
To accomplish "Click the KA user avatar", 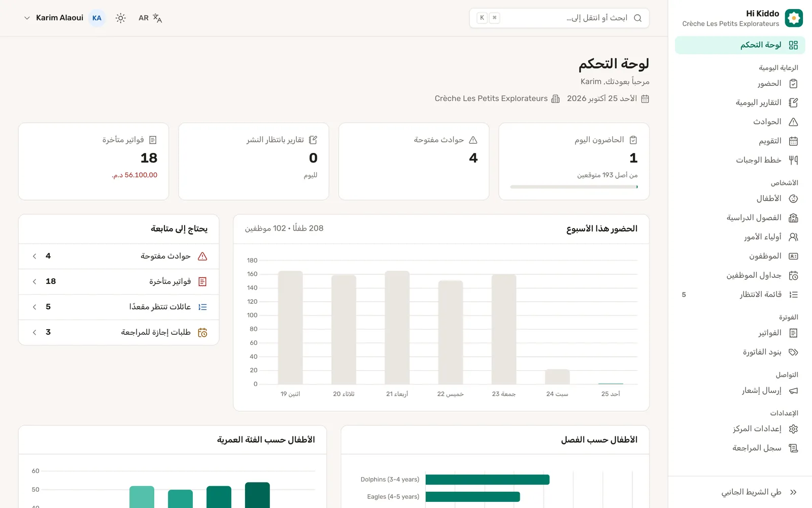I will (x=97, y=18).
